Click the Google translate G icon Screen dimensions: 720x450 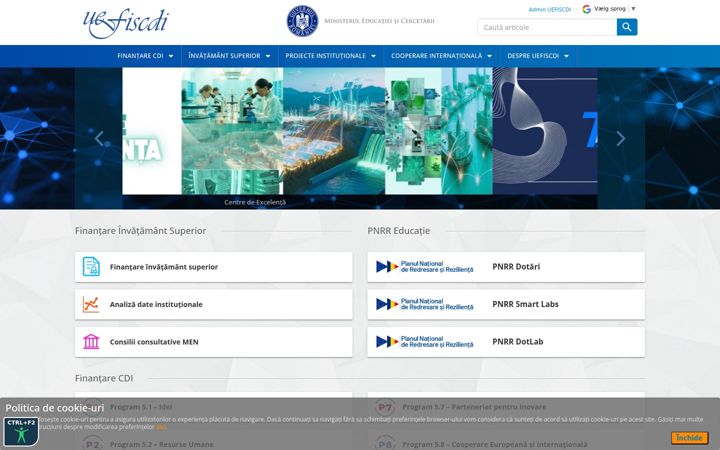click(586, 9)
